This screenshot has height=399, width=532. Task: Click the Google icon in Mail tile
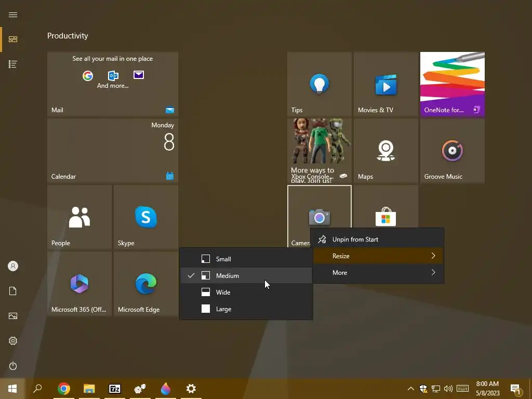tap(87, 75)
